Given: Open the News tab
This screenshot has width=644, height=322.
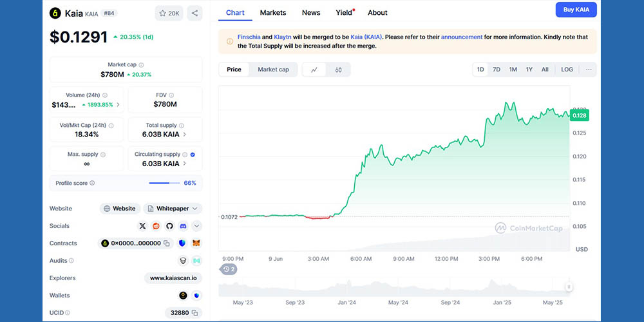Looking at the screenshot, I should pyautogui.click(x=311, y=13).
